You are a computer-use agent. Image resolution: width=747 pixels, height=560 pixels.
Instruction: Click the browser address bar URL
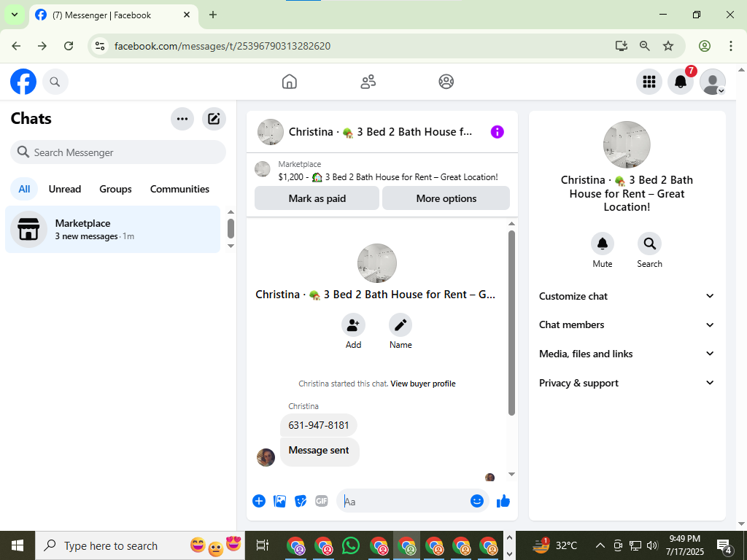[222, 46]
